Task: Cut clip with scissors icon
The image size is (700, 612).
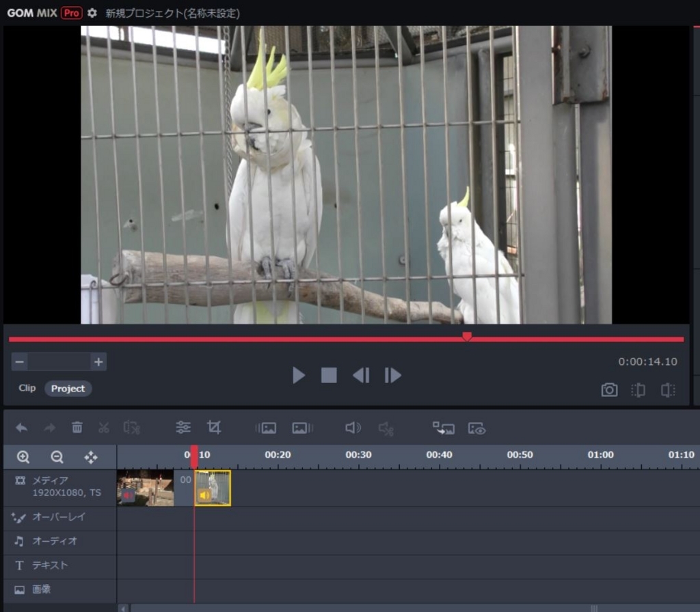Action: click(x=104, y=428)
